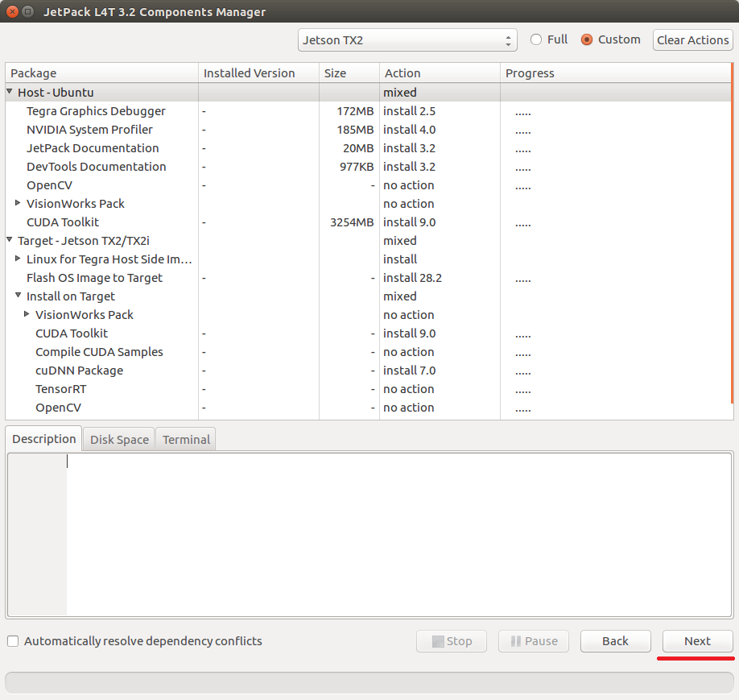Image resolution: width=739 pixels, height=700 pixels.
Task: Select the Custom installation radio button
Action: pyautogui.click(x=587, y=39)
